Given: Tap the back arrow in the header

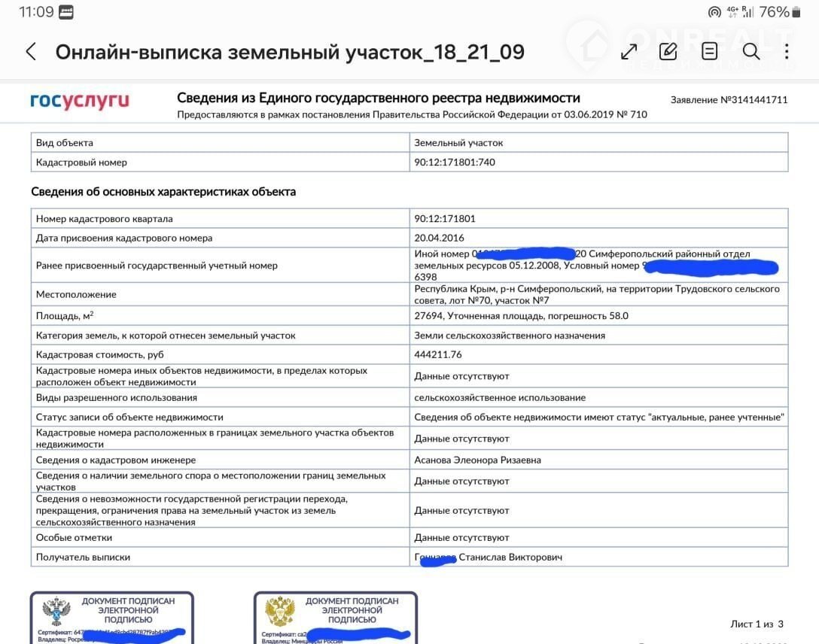Looking at the screenshot, I should [31, 51].
